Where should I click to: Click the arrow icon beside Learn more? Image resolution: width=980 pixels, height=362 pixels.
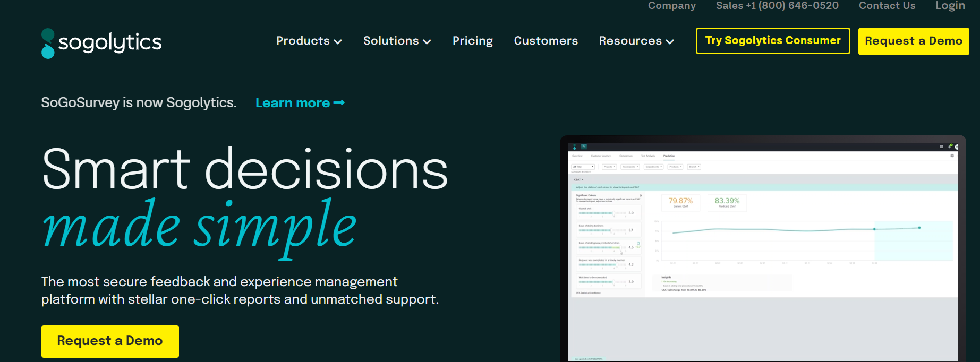(339, 102)
